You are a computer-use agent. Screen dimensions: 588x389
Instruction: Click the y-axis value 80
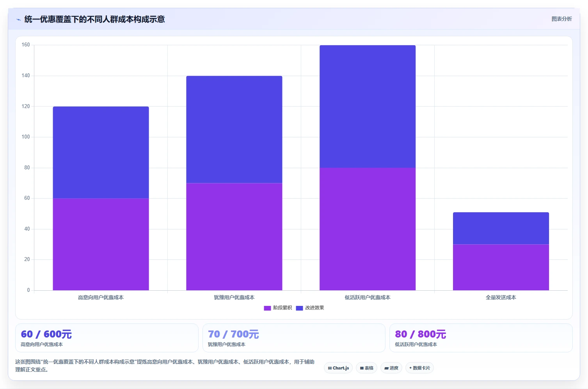click(27, 168)
